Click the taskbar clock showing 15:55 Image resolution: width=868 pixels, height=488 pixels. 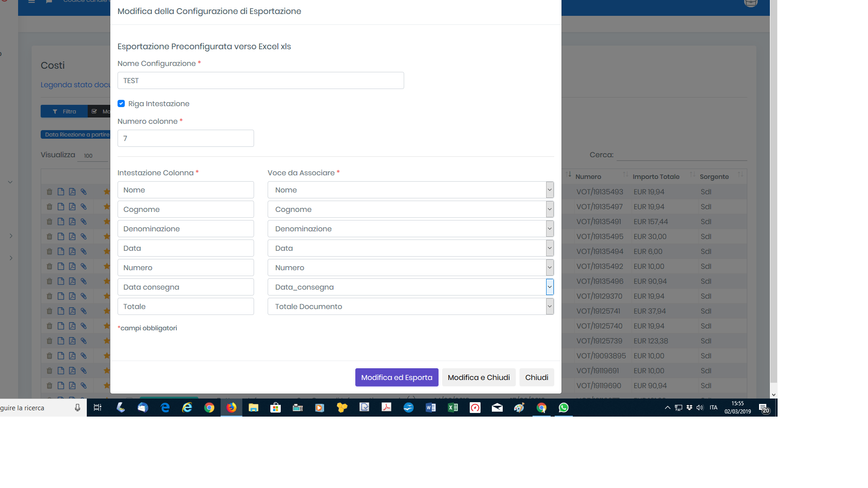(x=738, y=408)
